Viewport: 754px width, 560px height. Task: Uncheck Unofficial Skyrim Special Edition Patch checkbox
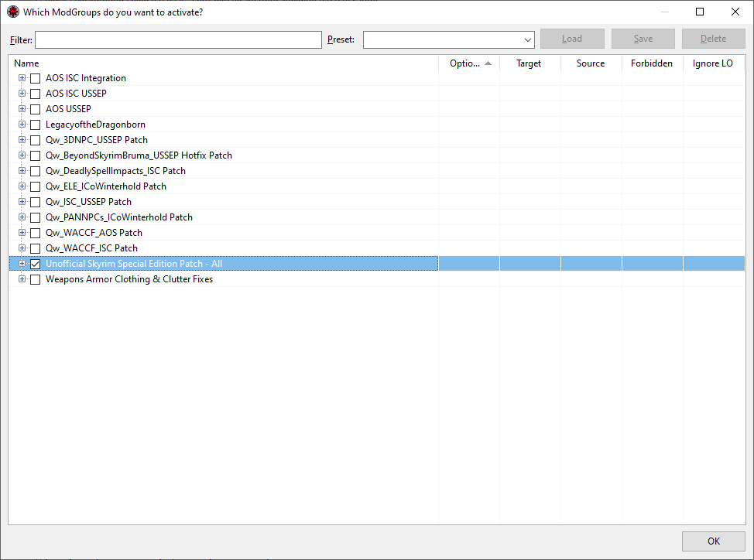[x=35, y=264]
